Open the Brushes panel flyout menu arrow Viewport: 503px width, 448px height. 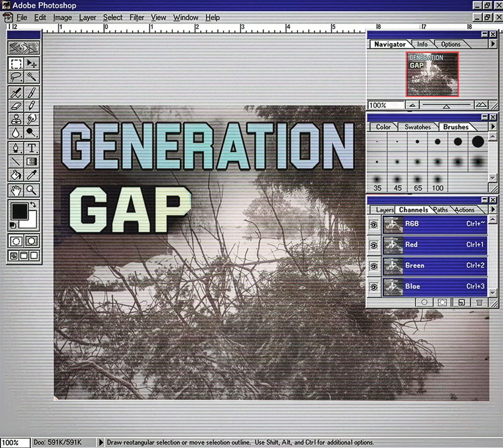coord(493,127)
